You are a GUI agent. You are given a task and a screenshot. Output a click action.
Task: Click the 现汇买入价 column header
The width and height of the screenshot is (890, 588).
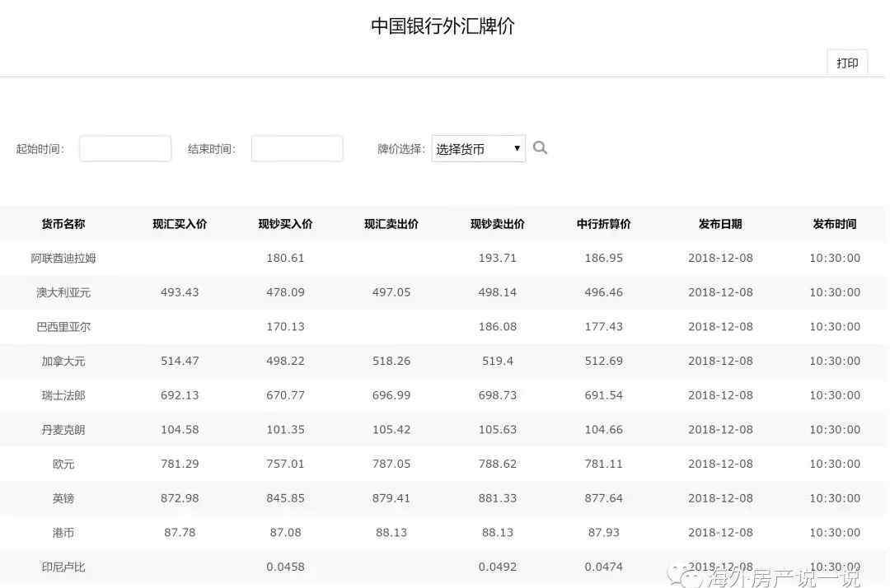coord(180,224)
